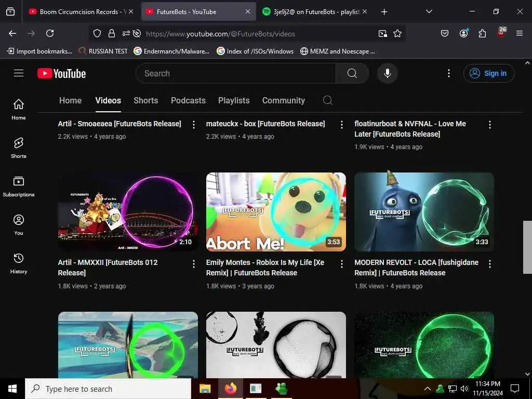Reload the current page

pos(50,33)
